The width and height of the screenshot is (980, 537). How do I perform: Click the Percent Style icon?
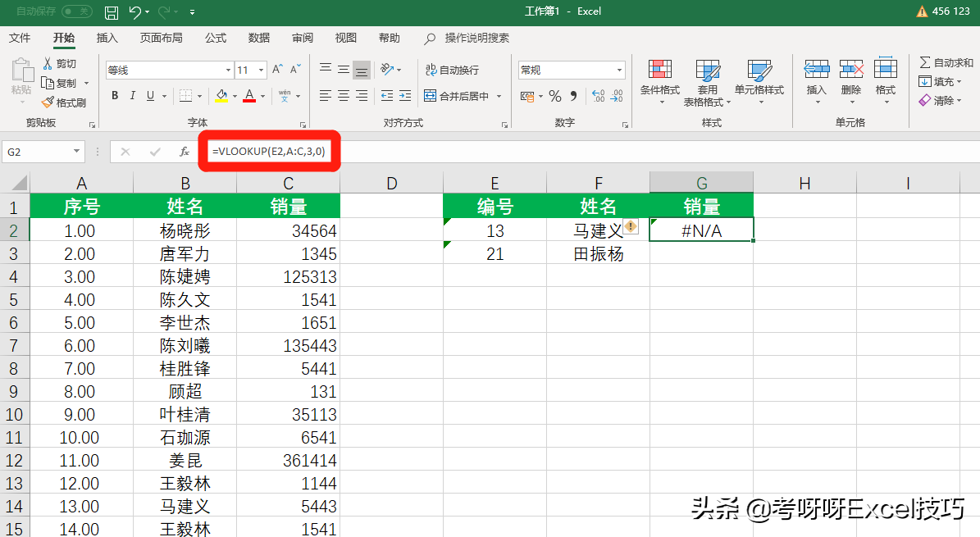point(555,97)
